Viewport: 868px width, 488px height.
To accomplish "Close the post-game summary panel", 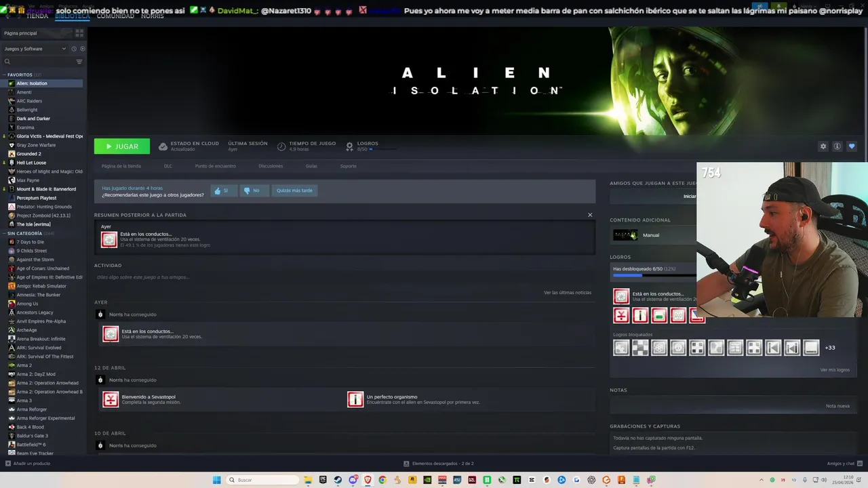I will (x=590, y=215).
